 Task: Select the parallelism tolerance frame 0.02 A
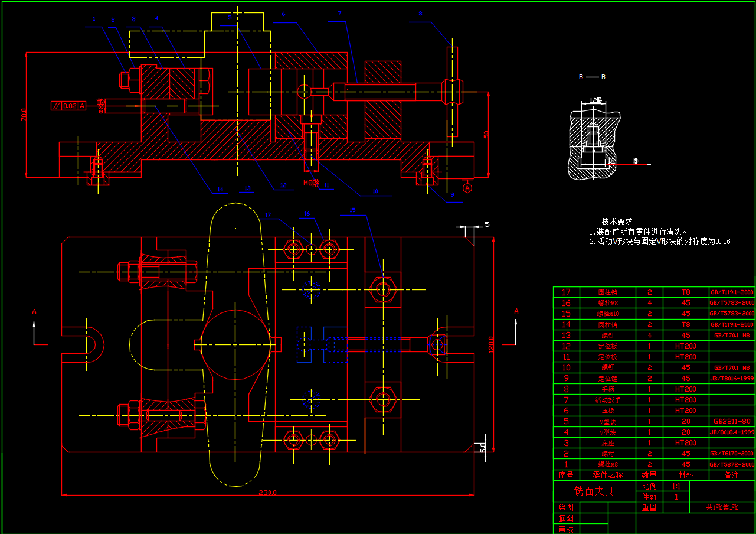[x=68, y=106]
